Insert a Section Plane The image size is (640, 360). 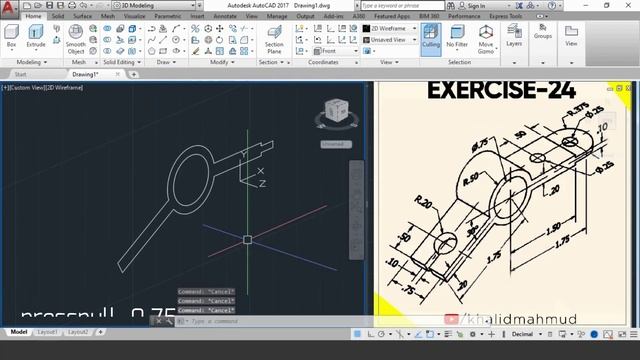pos(274,39)
